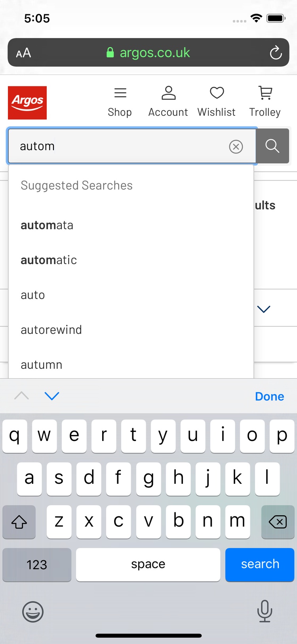
Task: Open the Trolley cart icon
Action: 265,102
